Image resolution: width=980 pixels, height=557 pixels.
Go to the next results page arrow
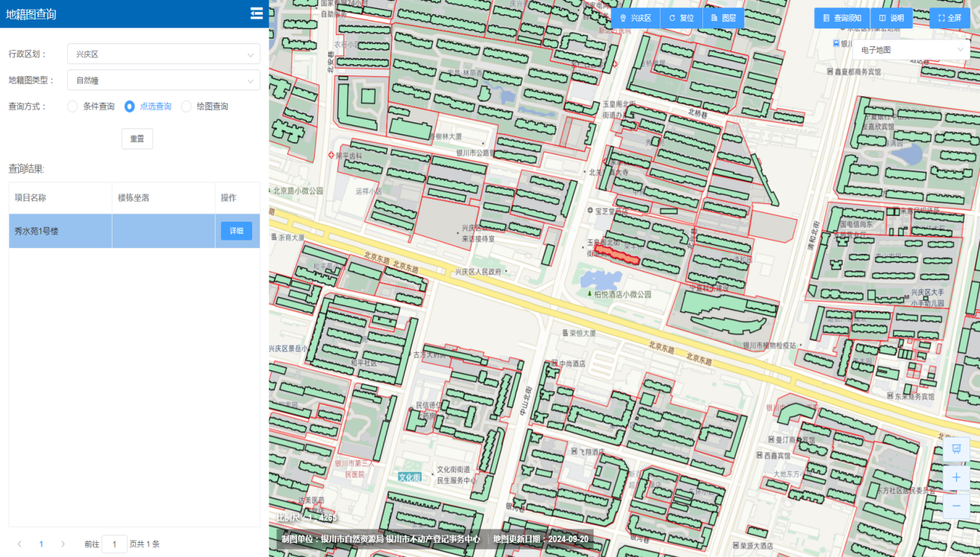(x=63, y=544)
